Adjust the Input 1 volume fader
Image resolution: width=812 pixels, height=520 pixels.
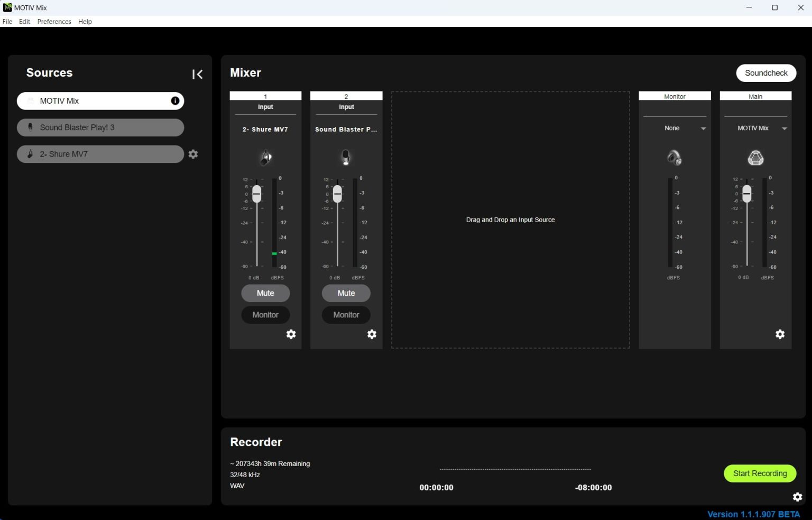pyautogui.click(x=257, y=194)
